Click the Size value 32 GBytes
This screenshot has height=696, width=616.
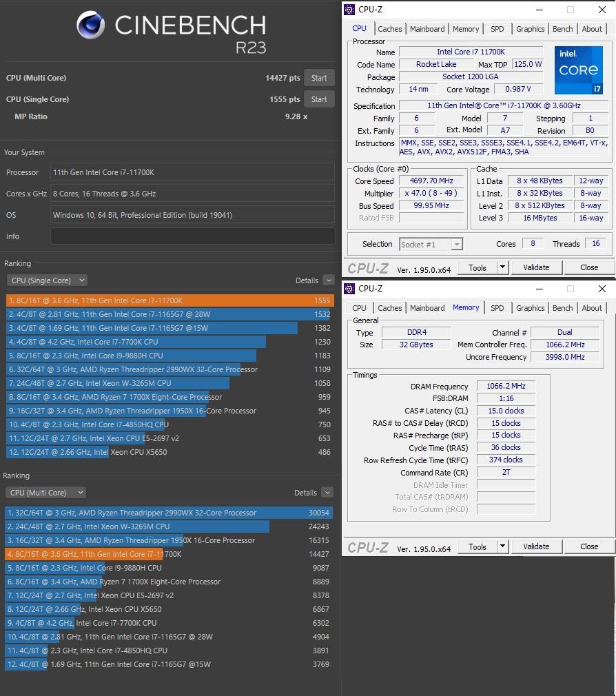pyautogui.click(x=416, y=345)
